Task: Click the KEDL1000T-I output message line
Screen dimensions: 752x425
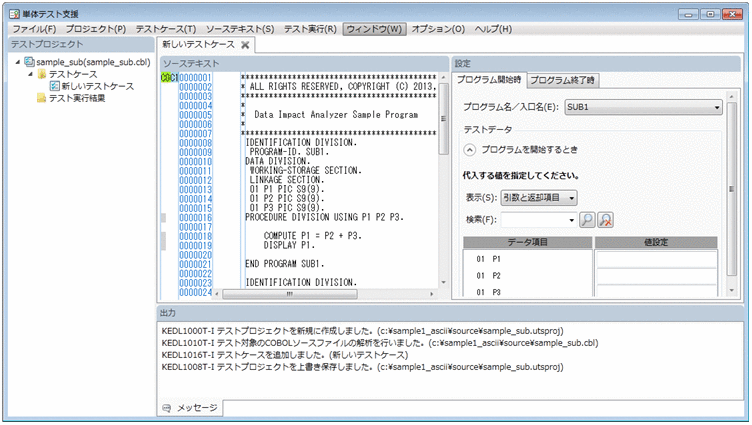Action: pos(363,331)
